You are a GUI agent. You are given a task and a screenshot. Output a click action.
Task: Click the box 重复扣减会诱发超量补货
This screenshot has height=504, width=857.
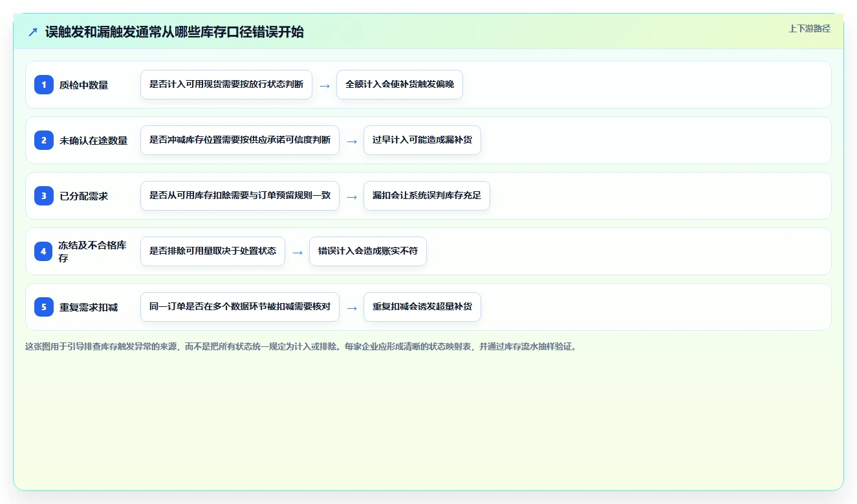pyautogui.click(x=422, y=307)
